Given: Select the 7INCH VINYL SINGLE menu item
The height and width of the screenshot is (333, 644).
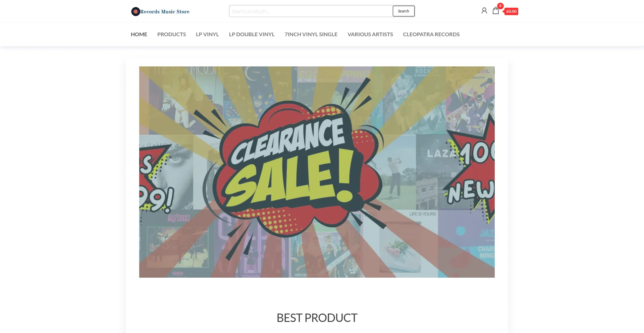Looking at the screenshot, I should pyautogui.click(x=311, y=34).
